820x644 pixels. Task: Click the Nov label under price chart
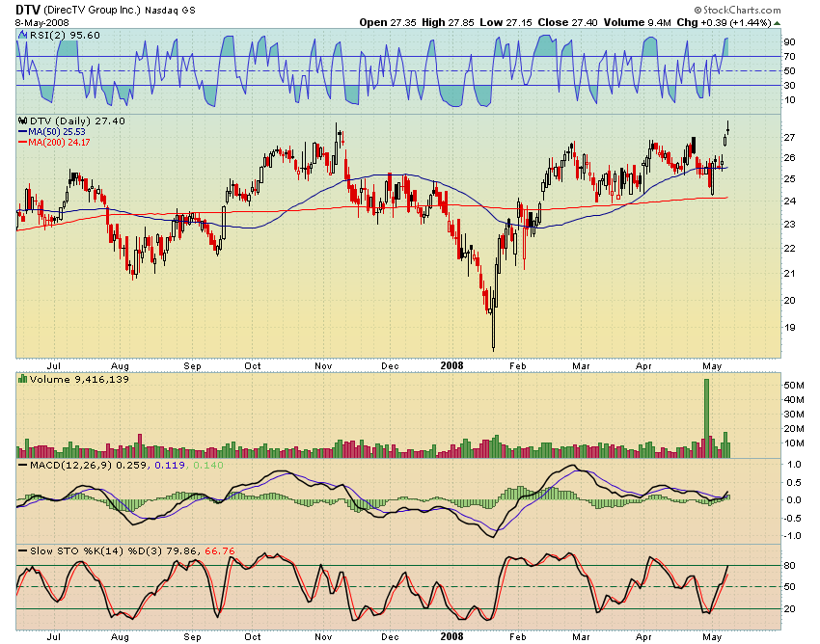click(323, 366)
